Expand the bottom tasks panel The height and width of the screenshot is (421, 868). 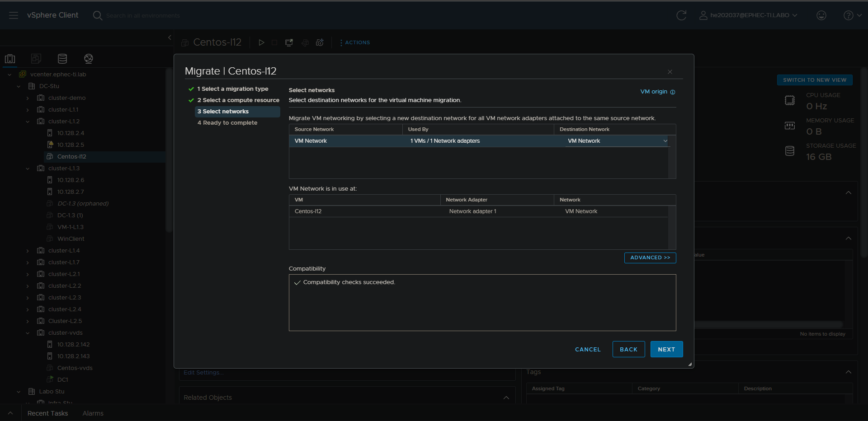click(10, 413)
